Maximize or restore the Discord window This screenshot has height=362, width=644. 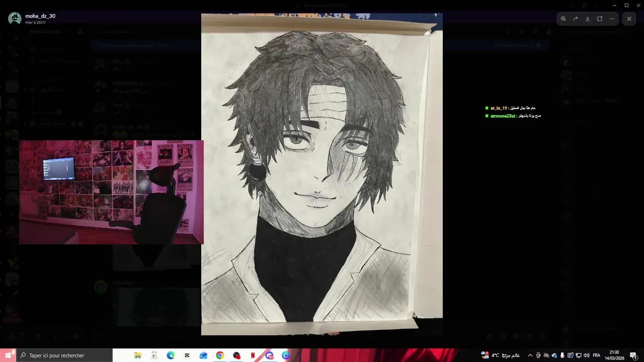coord(626,5)
